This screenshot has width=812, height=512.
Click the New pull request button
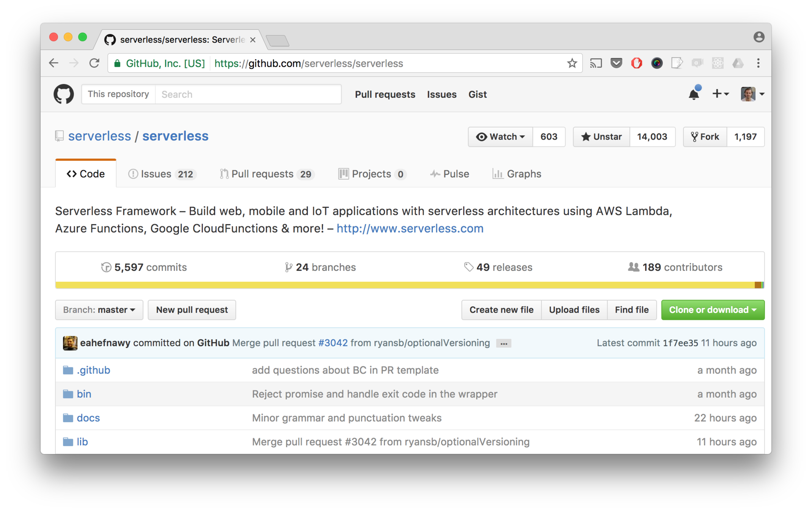192,310
